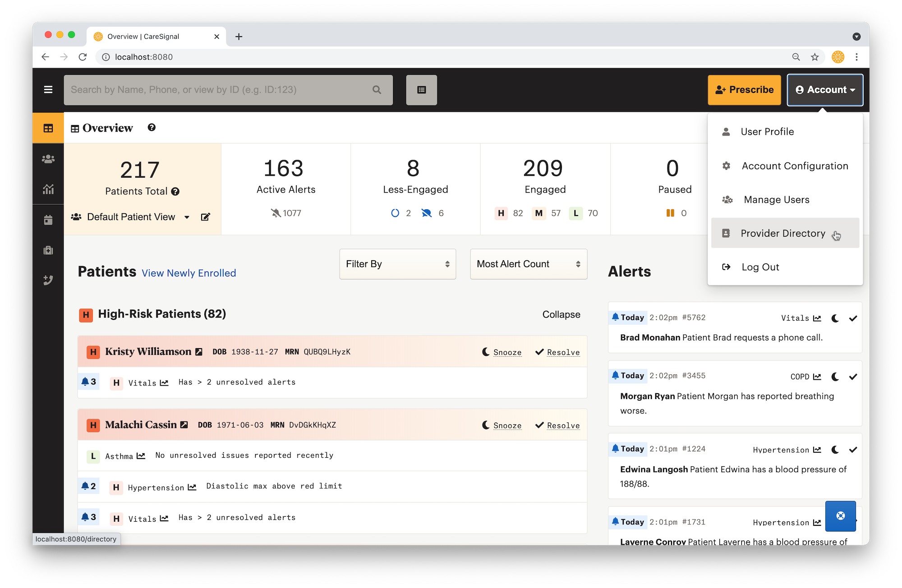Click the search magnifier icon in search bar
Viewport: 902px width, 588px height.
click(377, 90)
